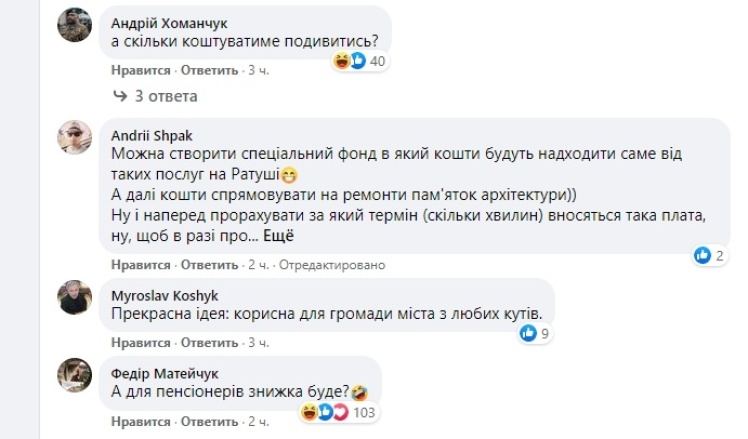Reply to Myroslav Koshyk's comment
The height and width of the screenshot is (439, 748).
coord(209,344)
